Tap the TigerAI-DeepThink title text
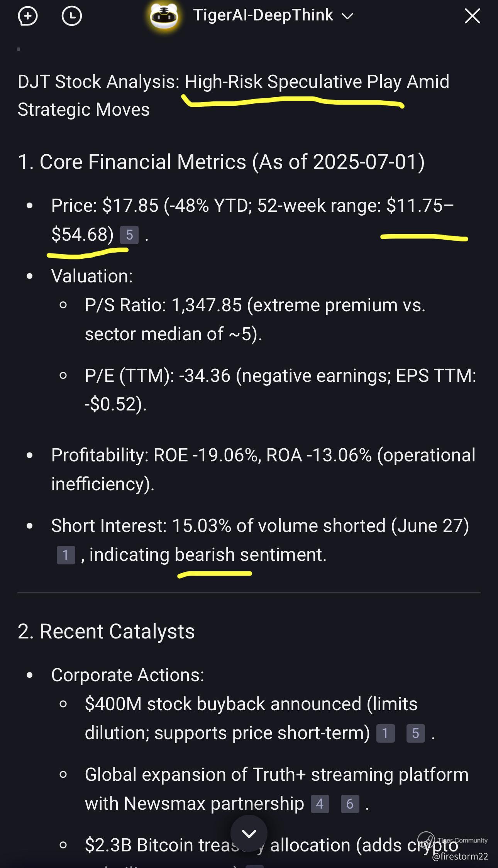Screen dimensions: 498x868 (x=263, y=15)
